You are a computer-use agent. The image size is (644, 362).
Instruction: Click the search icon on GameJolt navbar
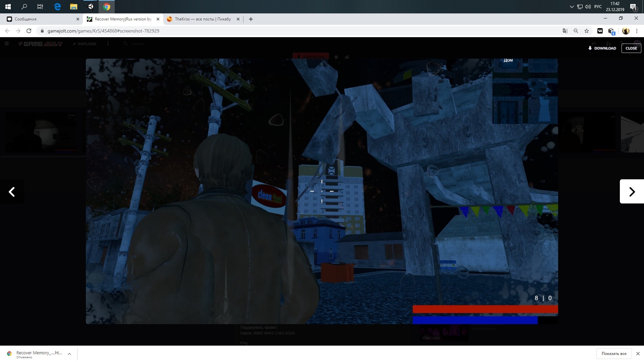pos(125,44)
